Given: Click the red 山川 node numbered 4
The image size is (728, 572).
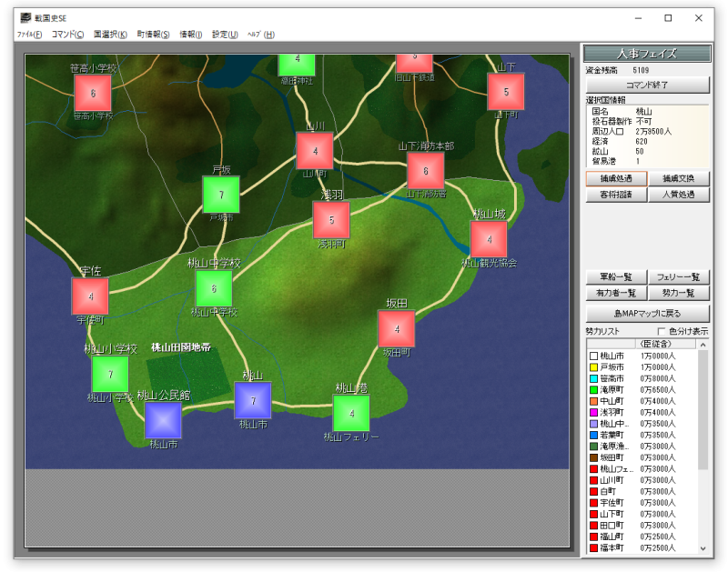Looking at the screenshot, I should [x=315, y=151].
